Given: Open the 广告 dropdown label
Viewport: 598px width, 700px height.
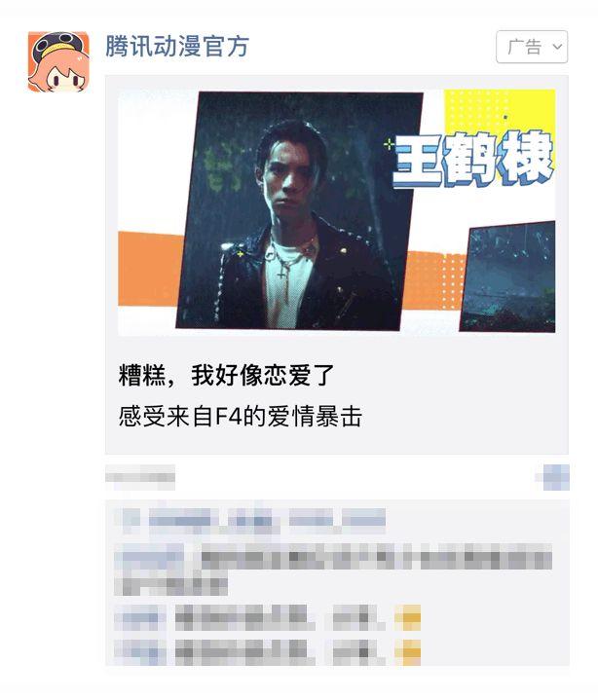Looking at the screenshot, I should point(524,47).
